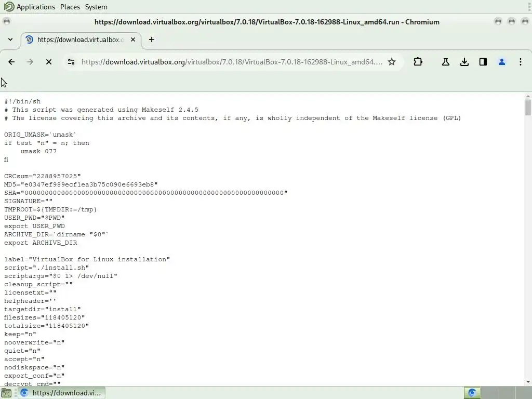
Task: Expand the tab search dropdown
Action: (x=10, y=39)
